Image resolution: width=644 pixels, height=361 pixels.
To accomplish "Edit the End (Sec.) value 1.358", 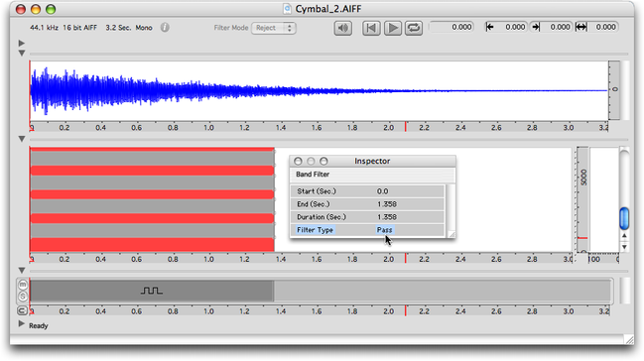I will (386, 204).
